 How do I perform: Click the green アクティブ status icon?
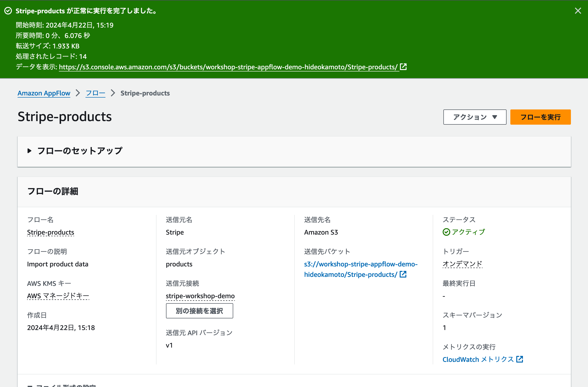click(x=446, y=232)
